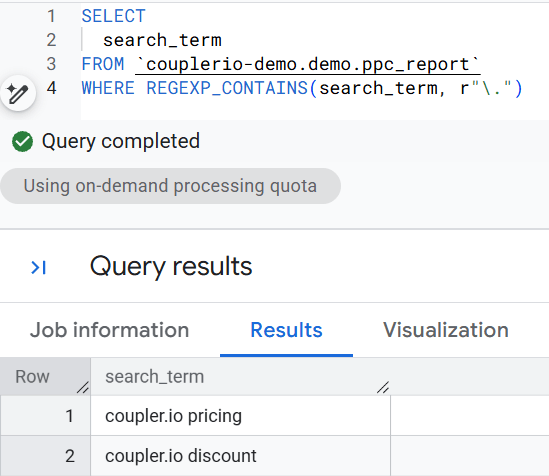Screen dimensions: 549x476
Task: Click row number 1 in results table
Action: click(69, 416)
